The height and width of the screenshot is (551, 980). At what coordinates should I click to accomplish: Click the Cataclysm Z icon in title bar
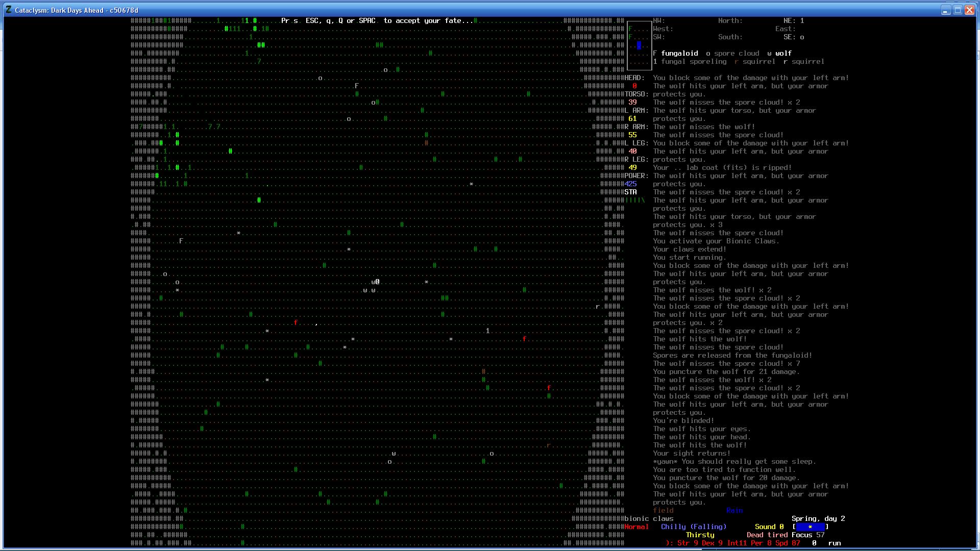coord(9,10)
